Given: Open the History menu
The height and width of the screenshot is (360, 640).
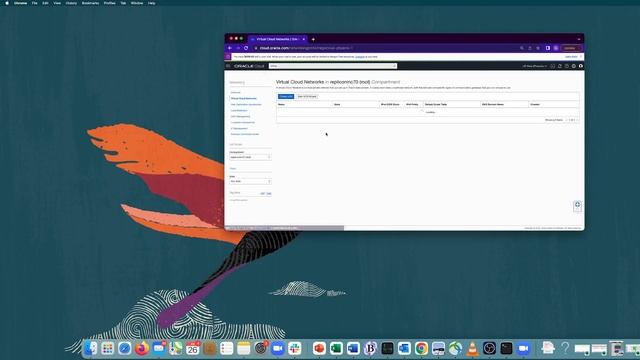Looking at the screenshot, I should click(71, 3).
